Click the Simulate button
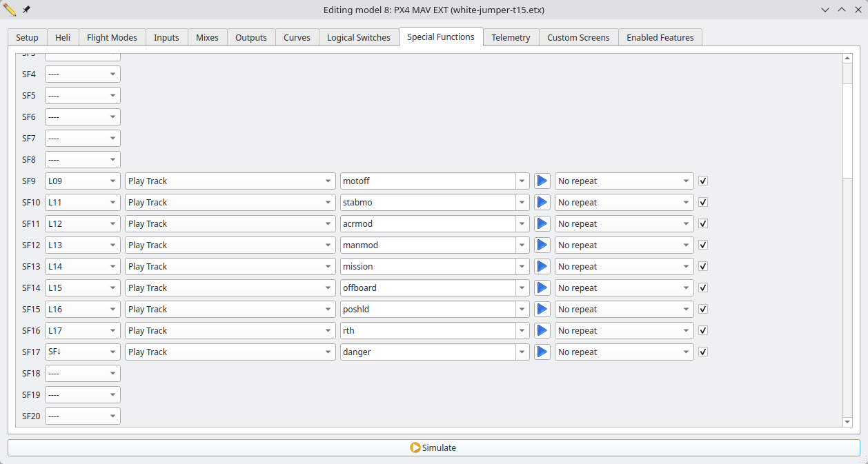868x464 pixels. point(434,447)
